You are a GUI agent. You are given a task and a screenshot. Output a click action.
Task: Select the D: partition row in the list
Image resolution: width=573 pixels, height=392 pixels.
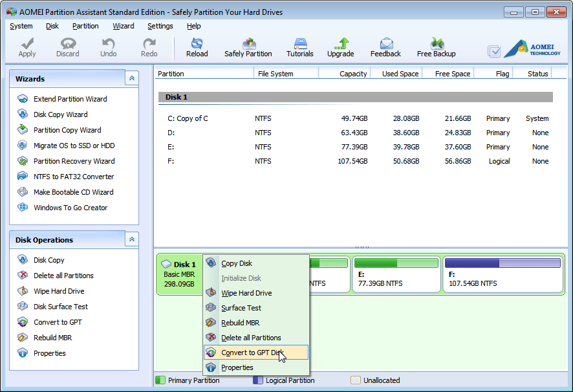click(x=259, y=133)
